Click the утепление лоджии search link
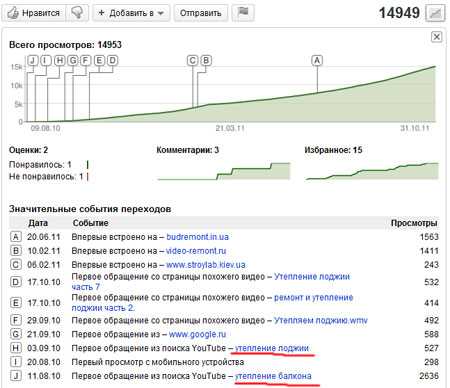Image resolution: width=450 pixels, height=388 pixels. (272, 348)
